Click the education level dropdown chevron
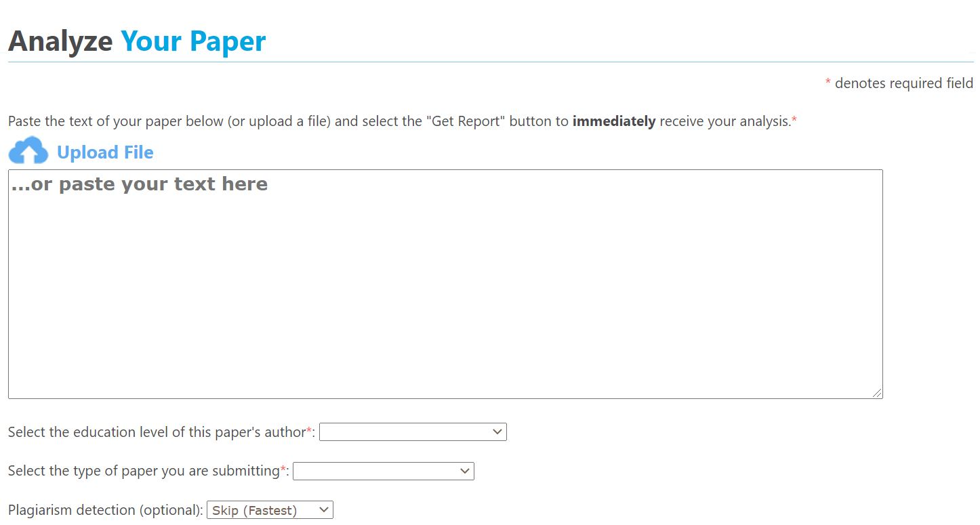Image resolution: width=980 pixels, height=525 pixels. pos(497,432)
